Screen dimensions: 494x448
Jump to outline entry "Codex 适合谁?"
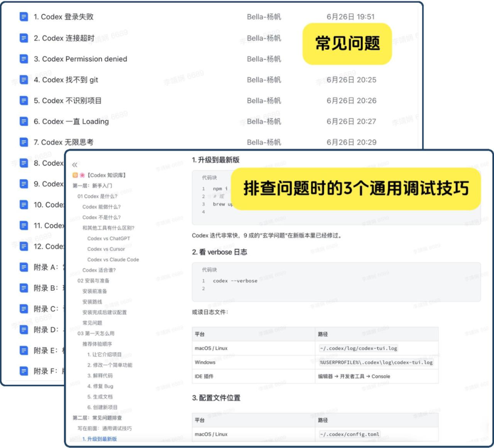pos(99,270)
